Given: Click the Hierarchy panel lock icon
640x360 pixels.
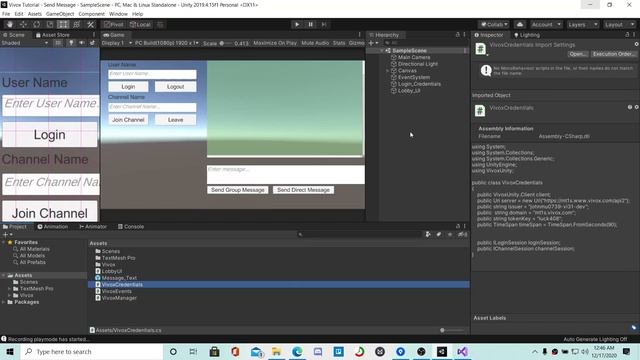Looking at the screenshot, I should (x=458, y=35).
